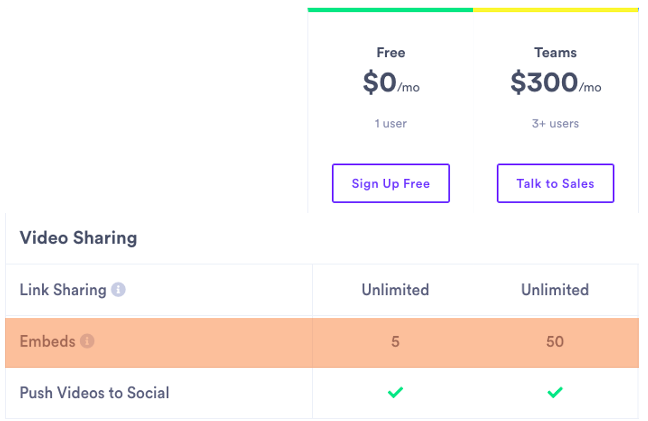
Task: Click the $300/mo price text
Action: pyautogui.click(x=555, y=83)
